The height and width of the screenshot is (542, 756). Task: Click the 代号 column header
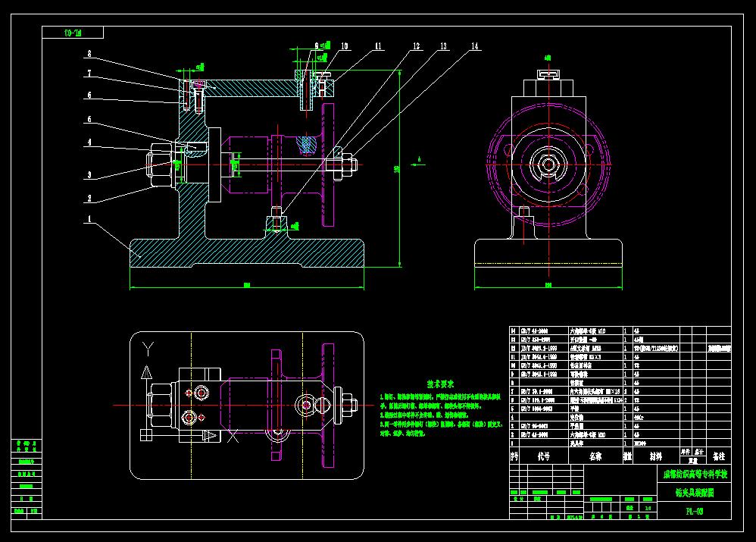click(543, 456)
